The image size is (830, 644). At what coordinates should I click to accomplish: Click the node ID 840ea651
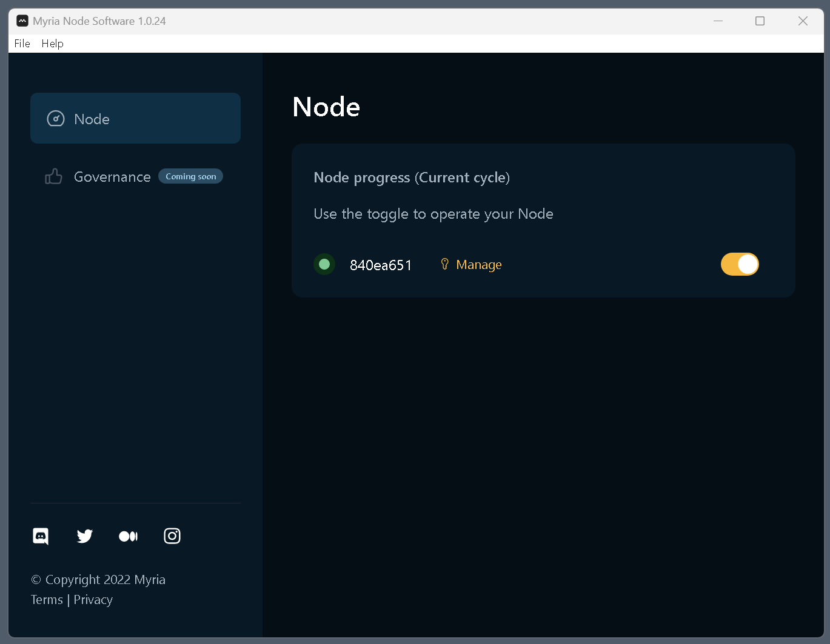pos(381,265)
